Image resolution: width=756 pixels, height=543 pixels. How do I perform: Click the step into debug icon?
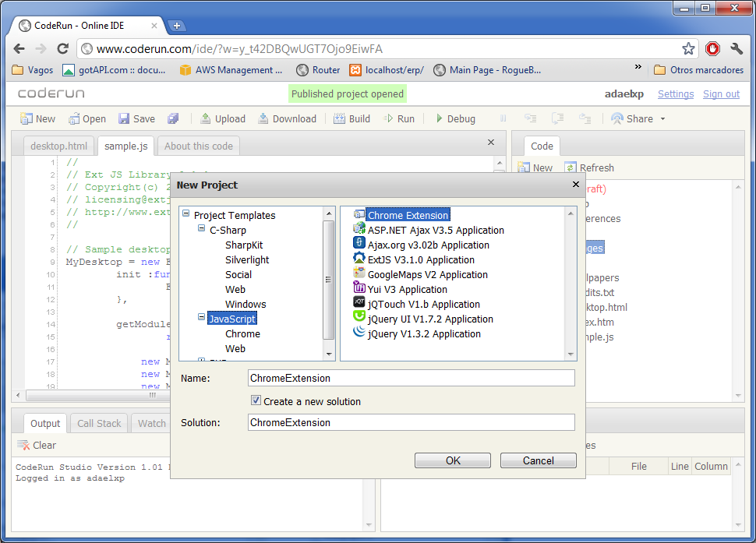tap(530, 118)
